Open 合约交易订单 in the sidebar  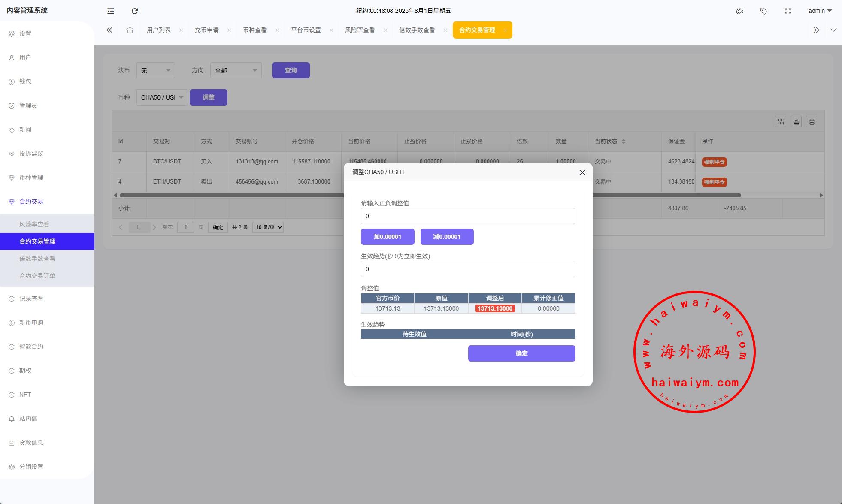point(37,276)
